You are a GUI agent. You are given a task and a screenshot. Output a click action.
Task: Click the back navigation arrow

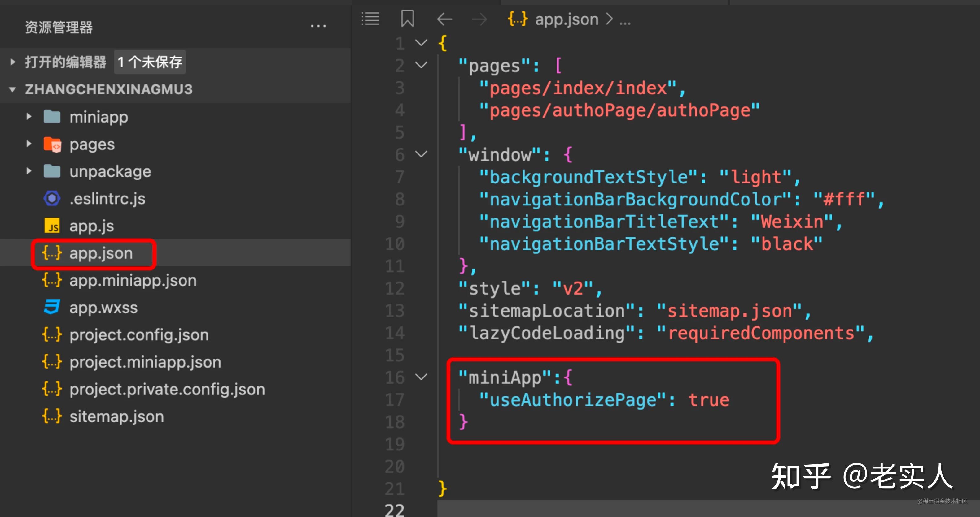coord(444,19)
